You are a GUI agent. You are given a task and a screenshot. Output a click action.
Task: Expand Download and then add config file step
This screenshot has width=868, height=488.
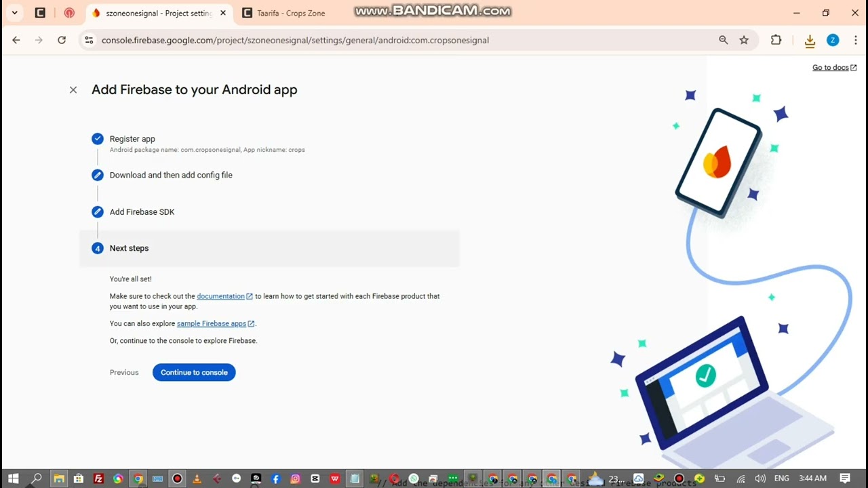pyautogui.click(x=171, y=175)
